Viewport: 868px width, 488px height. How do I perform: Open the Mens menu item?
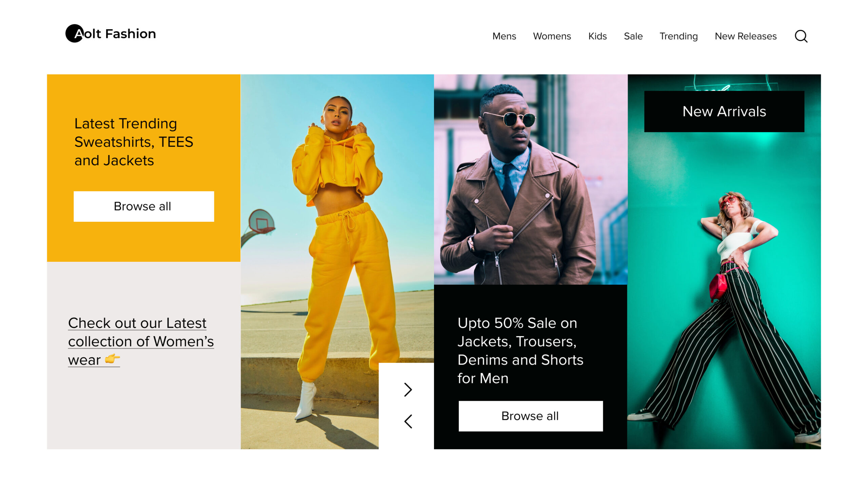[x=504, y=36]
